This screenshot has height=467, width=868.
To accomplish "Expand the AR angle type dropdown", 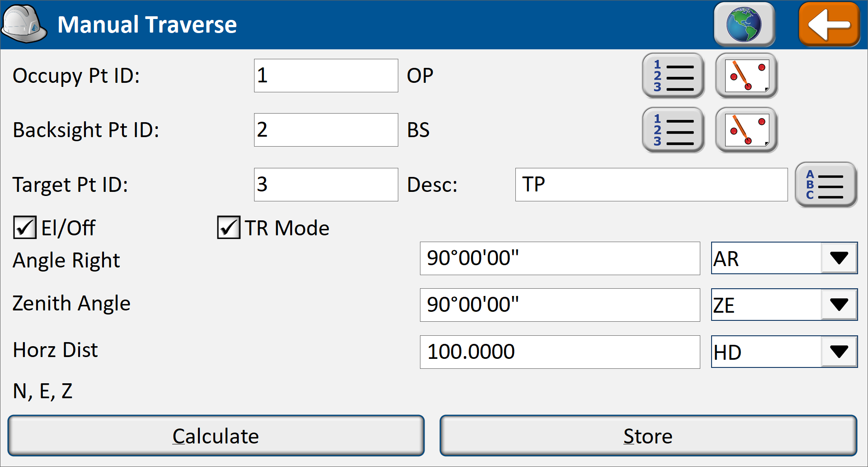I will (x=839, y=258).
